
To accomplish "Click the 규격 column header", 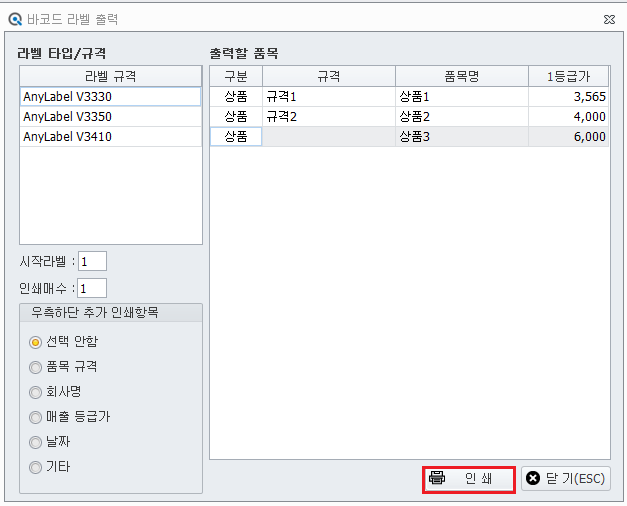I will click(329, 76).
